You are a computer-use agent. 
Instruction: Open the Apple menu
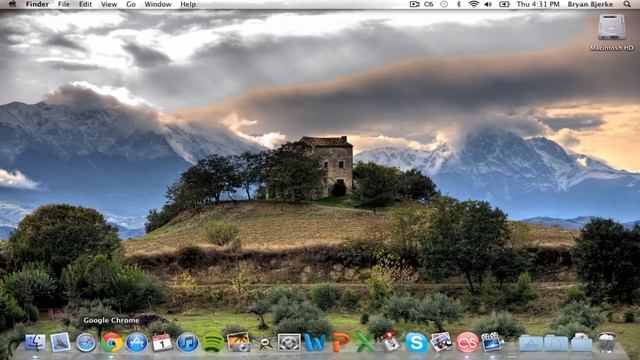tap(13, 4)
